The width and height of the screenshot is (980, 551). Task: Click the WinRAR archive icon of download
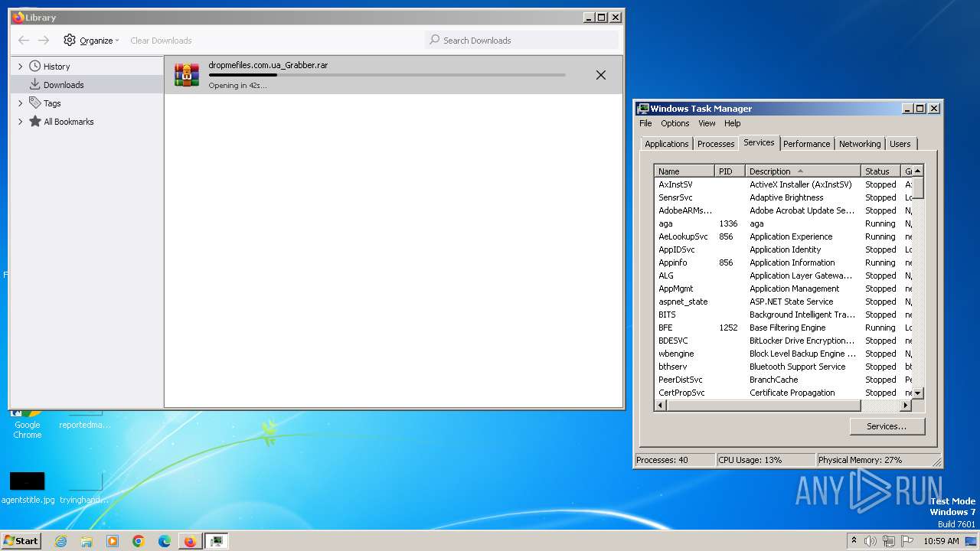coord(187,74)
